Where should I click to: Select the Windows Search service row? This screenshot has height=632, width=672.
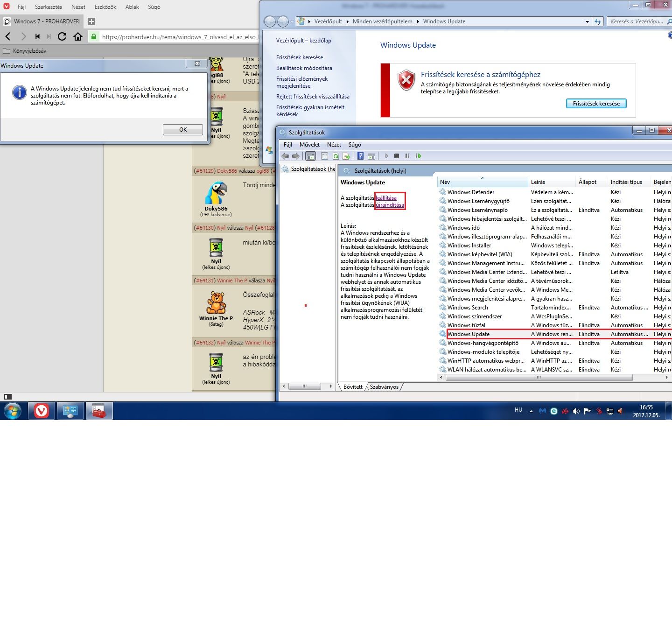pos(555,308)
